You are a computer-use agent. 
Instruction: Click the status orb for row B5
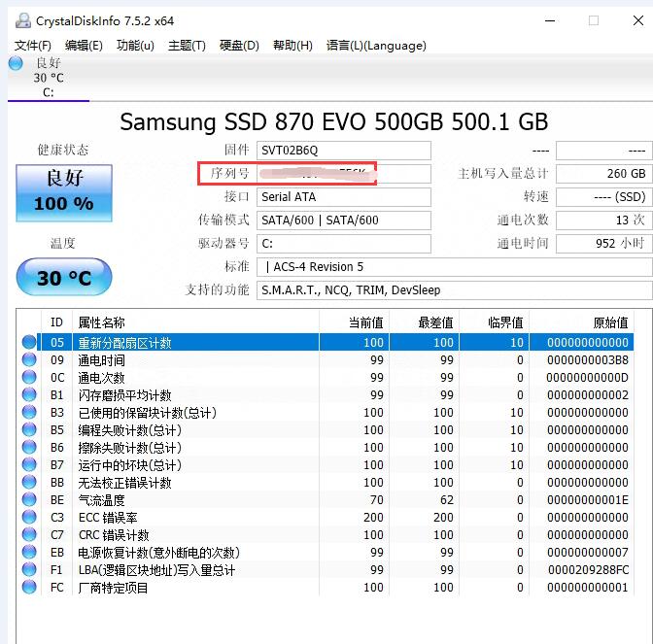29,429
